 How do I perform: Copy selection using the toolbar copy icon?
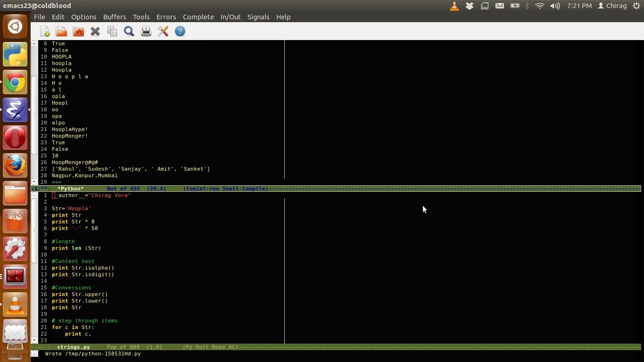(112, 31)
